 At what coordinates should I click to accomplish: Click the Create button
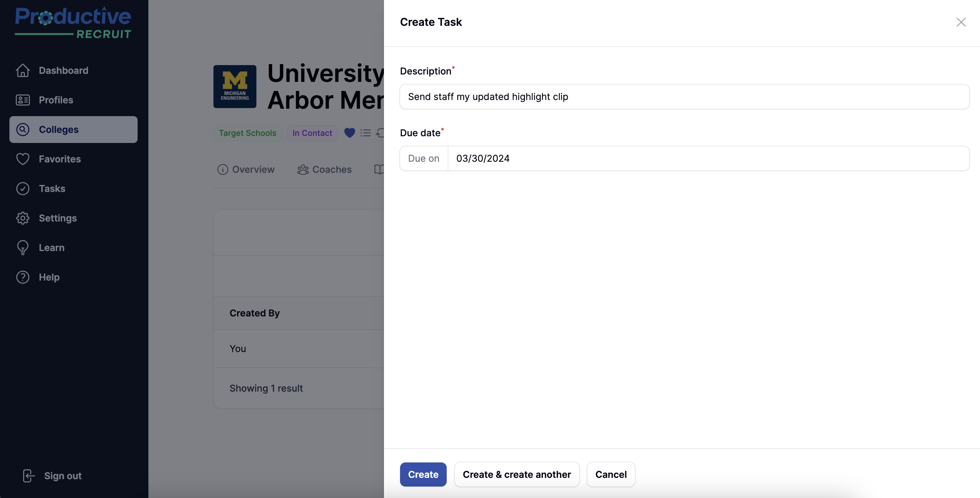tap(423, 475)
